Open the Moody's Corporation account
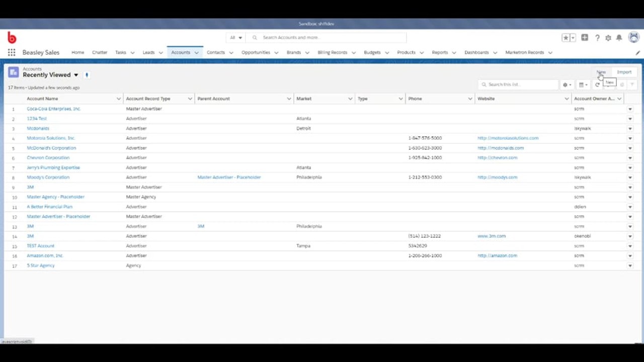The image size is (644, 362). (x=48, y=177)
